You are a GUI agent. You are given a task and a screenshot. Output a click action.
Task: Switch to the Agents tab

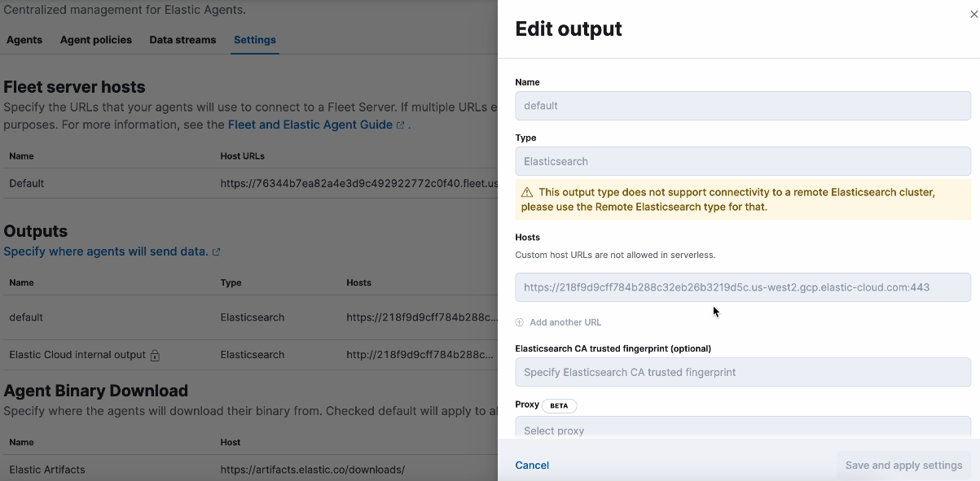(x=24, y=40)
